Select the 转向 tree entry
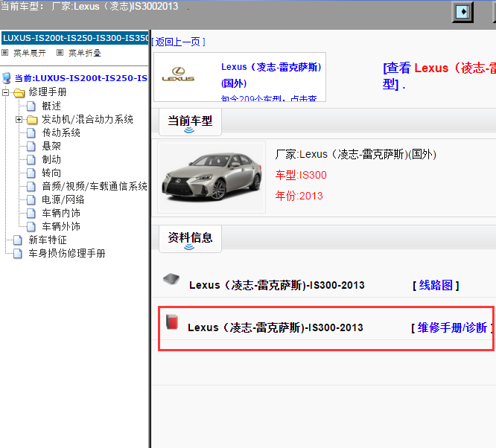This screenshot has width=496, height=448. tap(51, 173)
